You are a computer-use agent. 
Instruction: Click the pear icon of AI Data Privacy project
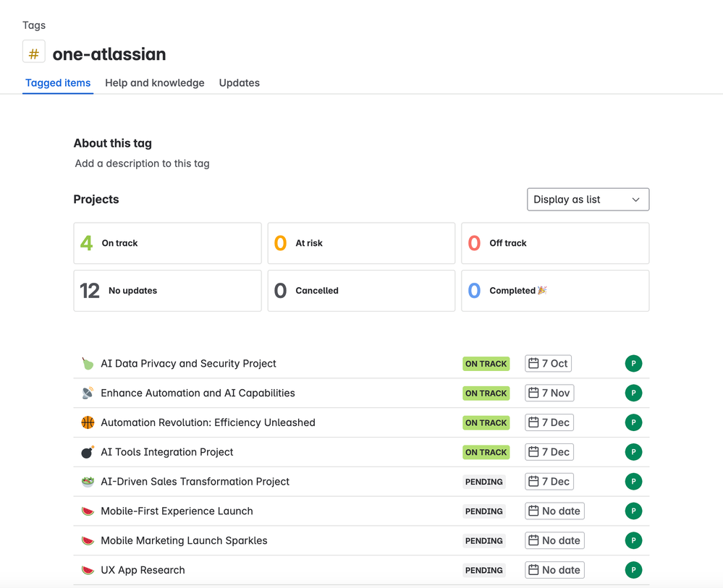[x=88, y=364]
